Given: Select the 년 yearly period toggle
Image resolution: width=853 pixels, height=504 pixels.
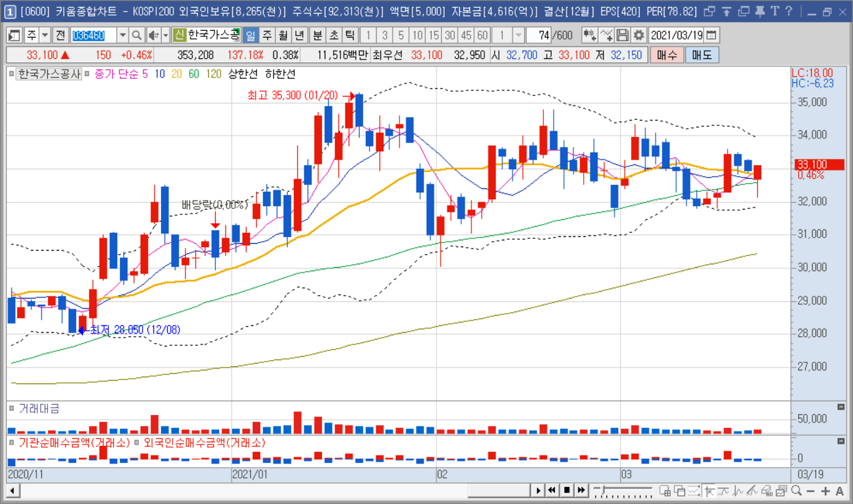Looking at the screenshot, I should click(299, 36).
